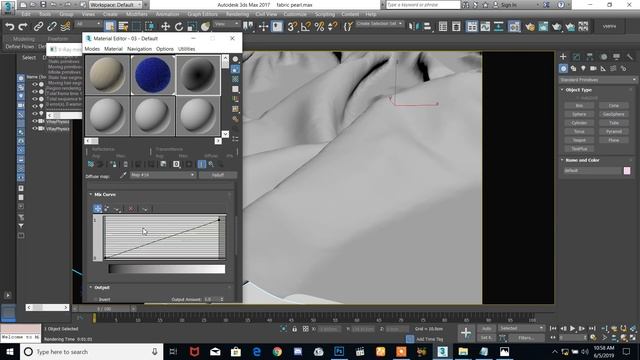Viewport: 640px width, 360px height.
Task: Open Render Setup teapot icon
Action: click(x=530, y=27)
